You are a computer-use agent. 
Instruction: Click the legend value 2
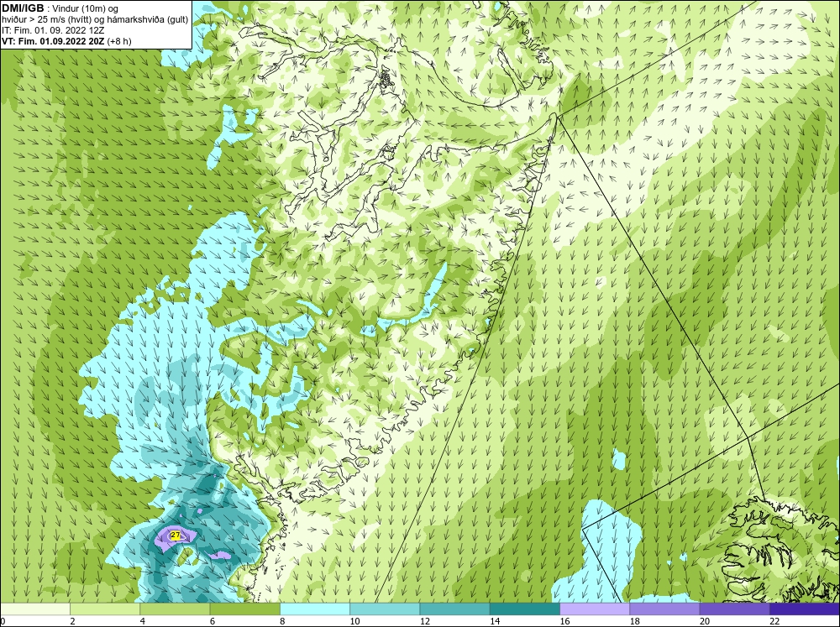point(72,621)
